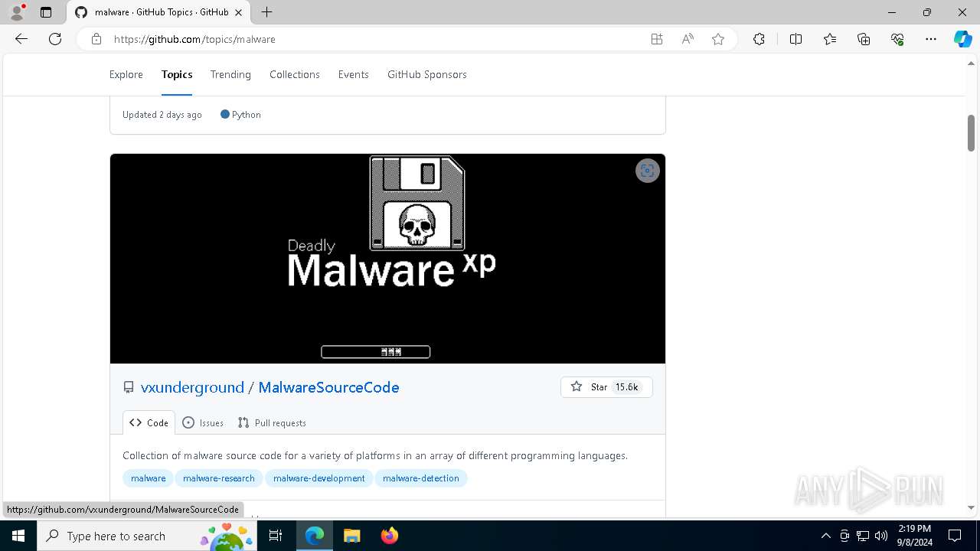Viewport: 980px width, 551px height.
Task: Open GitHub Collections tab
Action: pyautogui.click(x=295, y=74)
